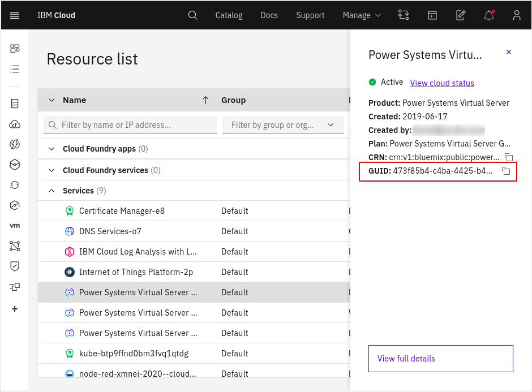
Task: Open the user profile icon
Action: pos(516,15)
